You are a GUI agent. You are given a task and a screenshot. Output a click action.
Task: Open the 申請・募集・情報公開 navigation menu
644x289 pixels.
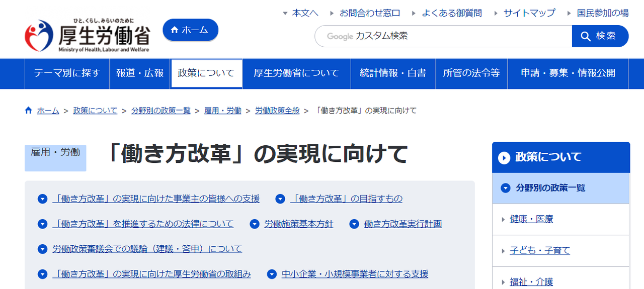pyautogui.click(x=568, y=73)
